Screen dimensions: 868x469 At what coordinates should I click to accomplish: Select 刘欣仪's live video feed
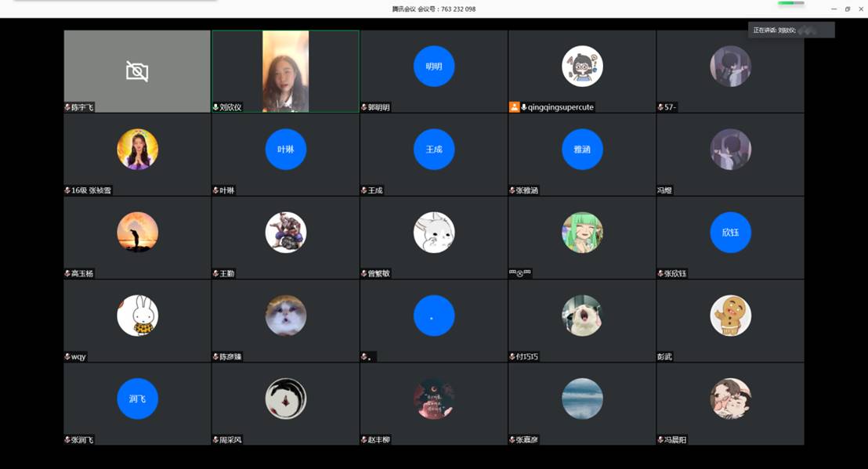tap(285, 70)
